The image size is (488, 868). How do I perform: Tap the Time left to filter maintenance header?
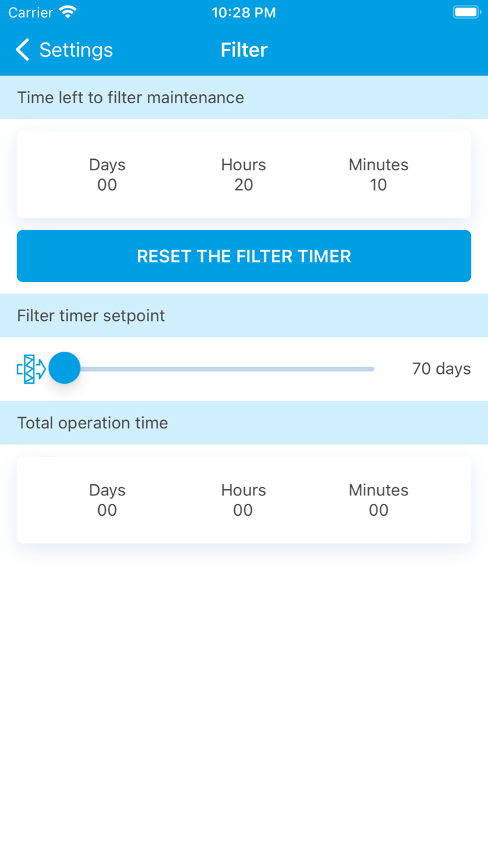(x=130, y=98)
